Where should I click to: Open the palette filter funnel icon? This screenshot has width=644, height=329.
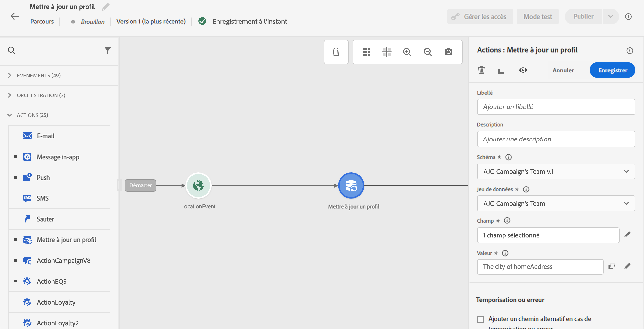(107, 50)
